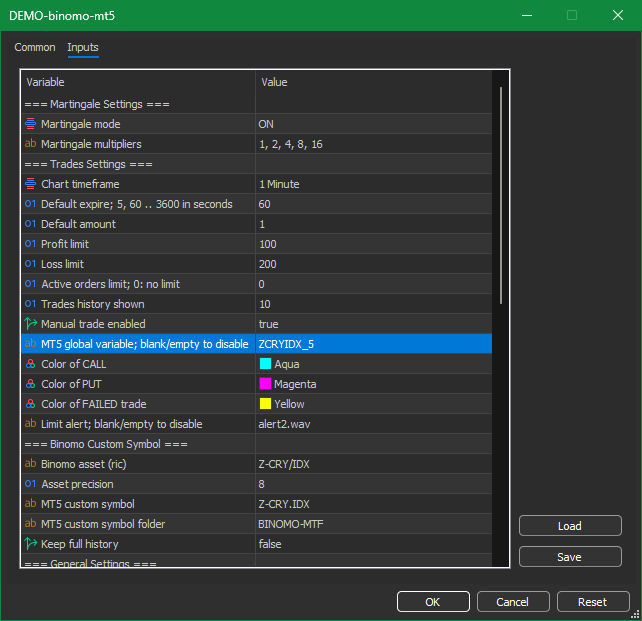
Task: Click the Keep full history boolean icon
Action: click(31, 544)
